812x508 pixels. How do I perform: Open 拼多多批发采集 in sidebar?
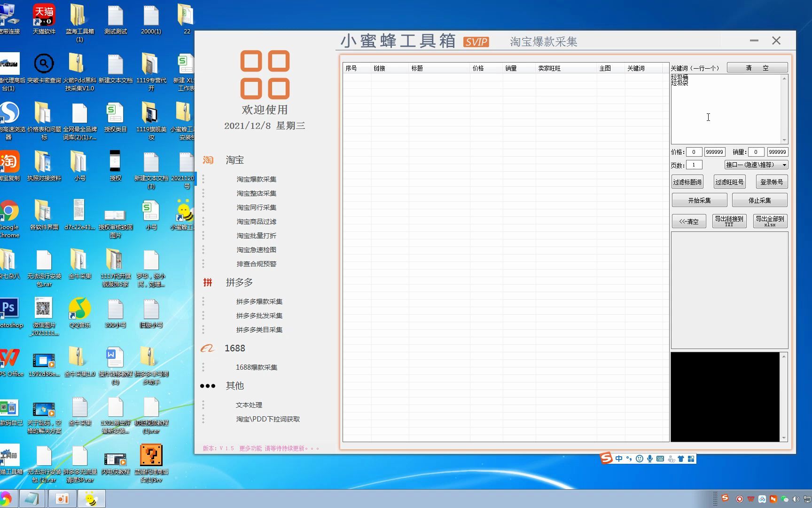(x=259, y=316)
